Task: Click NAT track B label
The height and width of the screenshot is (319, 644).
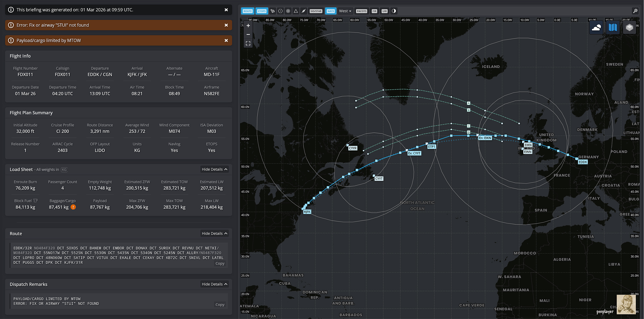Action: point(468,110)
